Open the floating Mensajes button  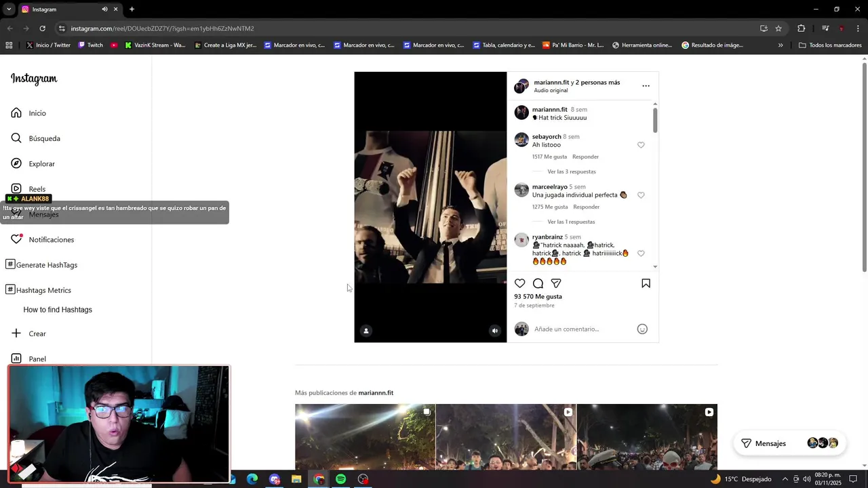click(788, 443)
